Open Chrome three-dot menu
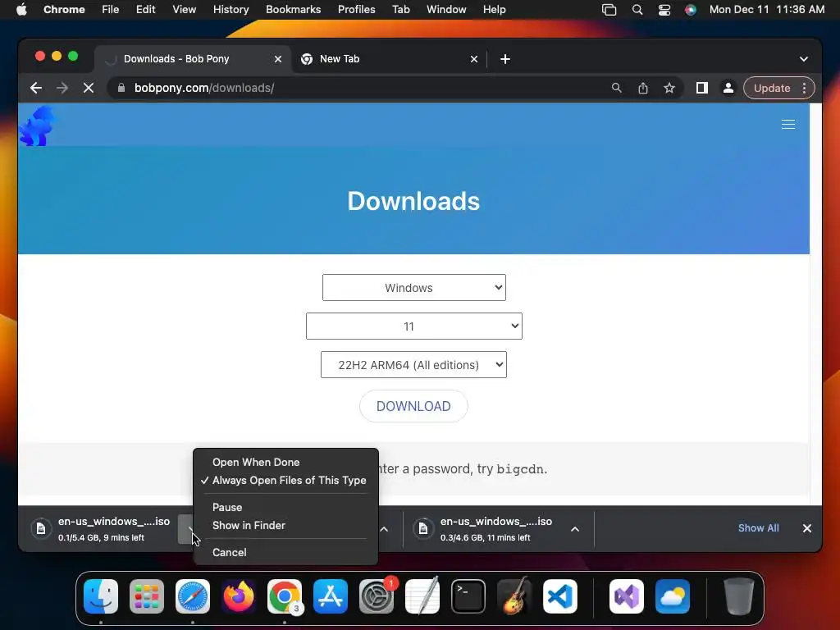The width and height of the screenshot is (840, 630). point(804,88)
